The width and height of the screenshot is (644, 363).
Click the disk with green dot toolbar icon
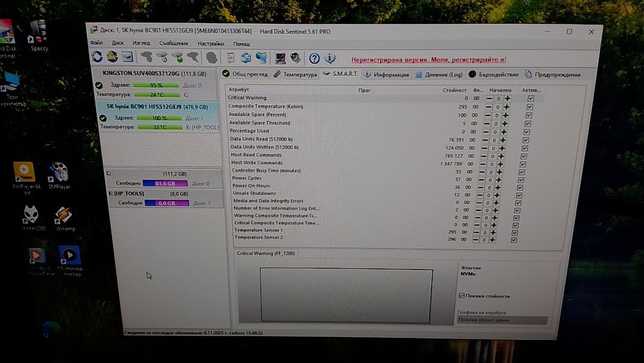pyautogui.click(x=178, y=57)
